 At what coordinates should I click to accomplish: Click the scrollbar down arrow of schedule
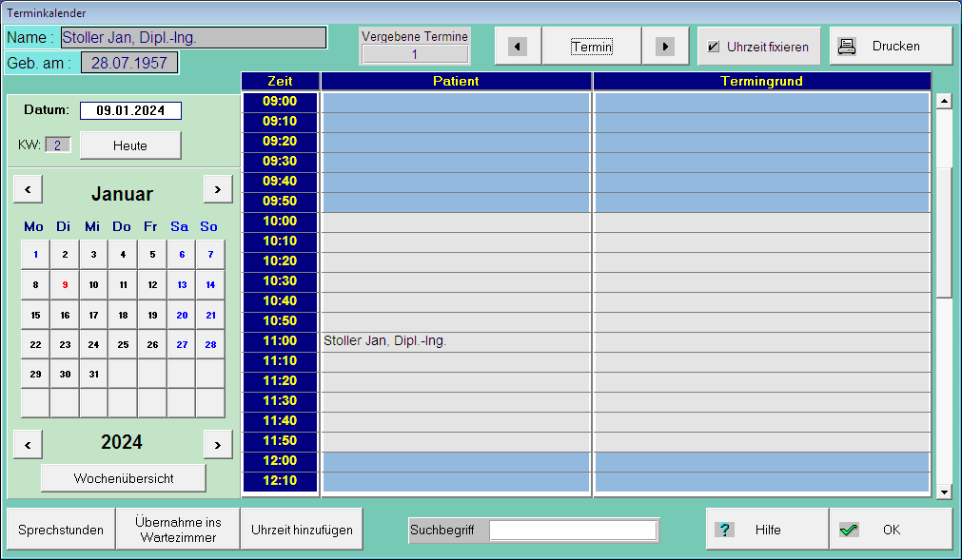tap(944, 492)
